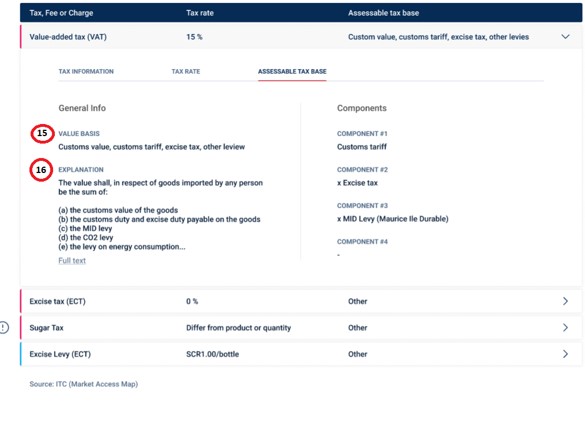Select the Assessable Tax Base tab
Screen dimensions: 585x426
(x=292, y=71)
